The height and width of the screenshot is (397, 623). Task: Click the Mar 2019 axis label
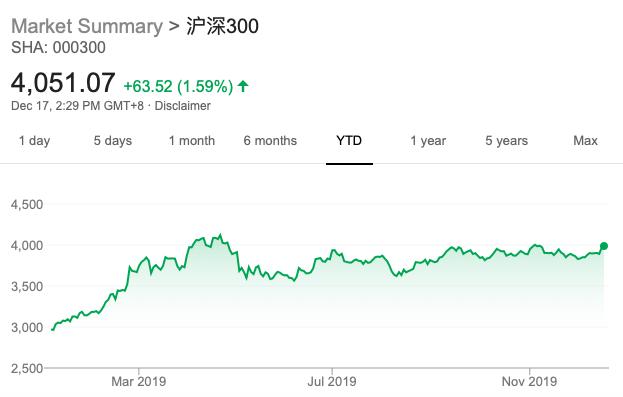click(139, 382)
